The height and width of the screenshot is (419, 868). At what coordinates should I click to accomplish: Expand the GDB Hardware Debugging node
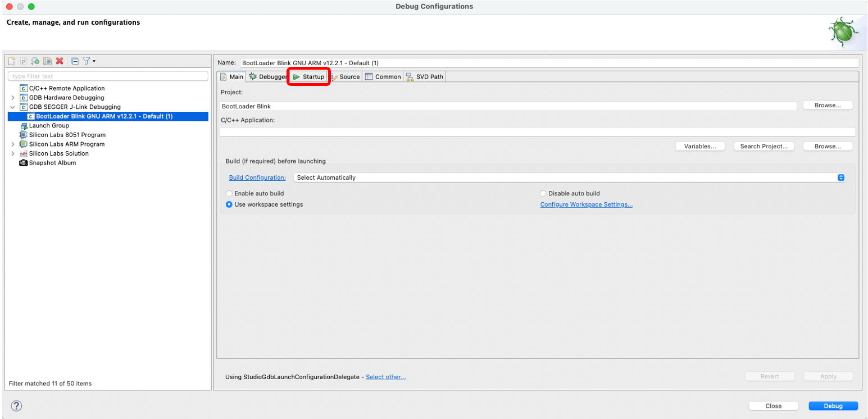point(13,98)
